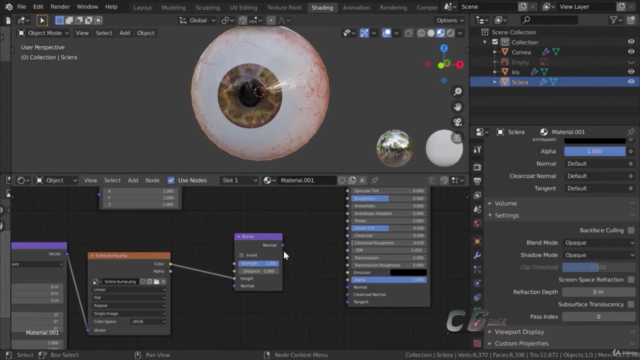Open the node editor Node menu
The height and width of the screenshot is (360, 640).
[x=152, y=180]
